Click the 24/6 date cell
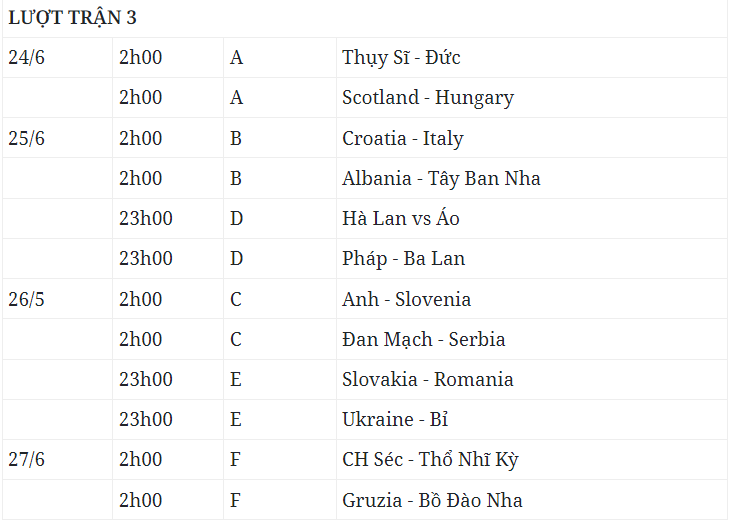The width and height of the screenshot is (735, 524). pos(27,58)
